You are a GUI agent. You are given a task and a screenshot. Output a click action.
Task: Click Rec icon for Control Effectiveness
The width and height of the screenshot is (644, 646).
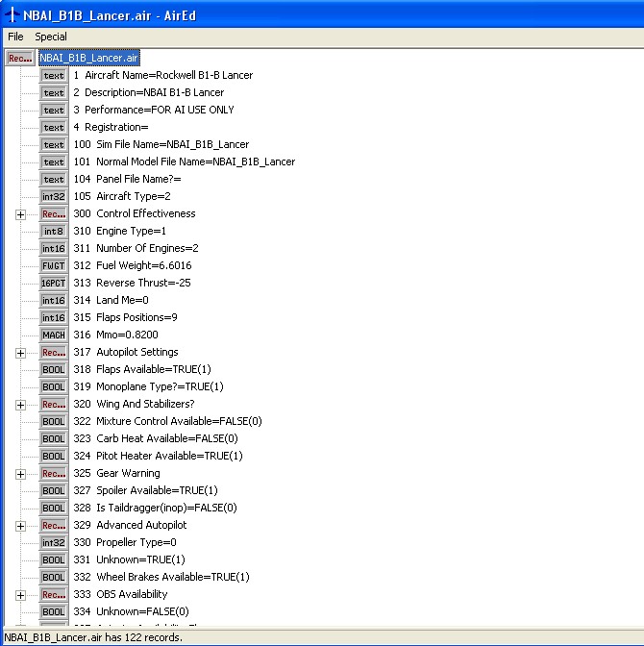[x=54, y=213]
